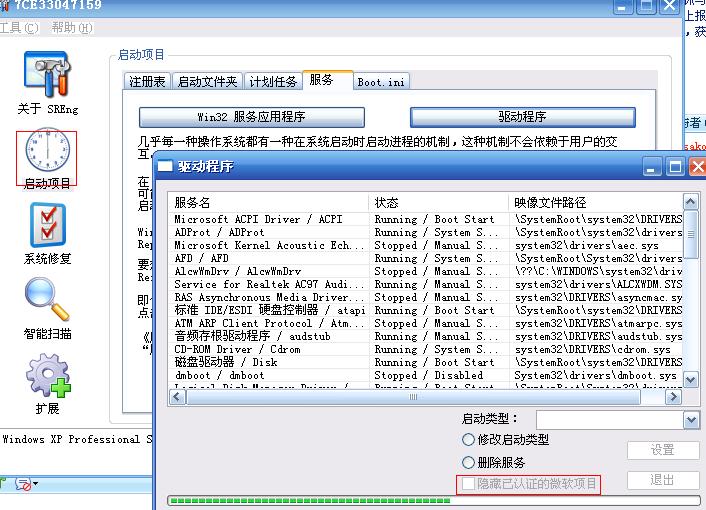The width and height of the screenshot is (706, 510).
Task: Open the 关于 SREng about icon
Action: click(47, 75)
